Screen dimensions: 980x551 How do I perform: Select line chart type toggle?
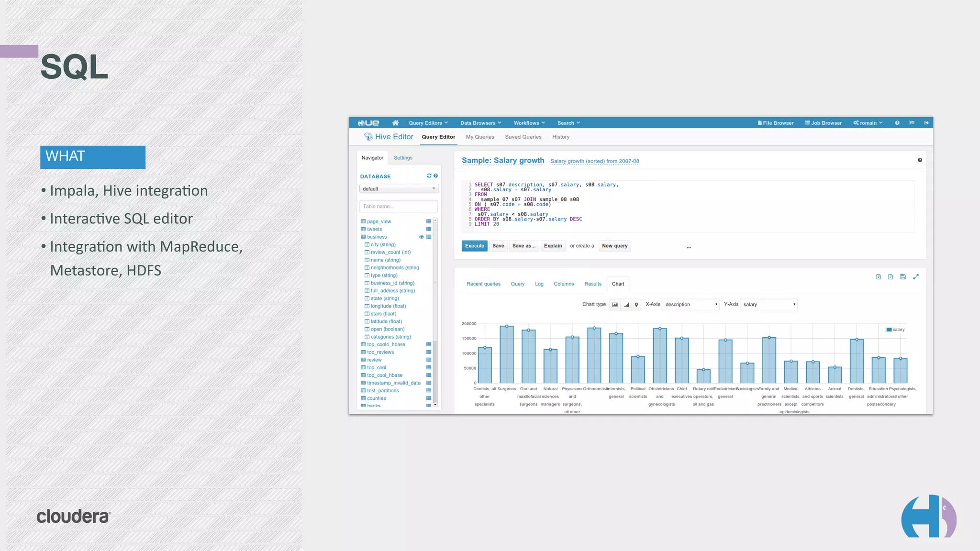point(626,305)
